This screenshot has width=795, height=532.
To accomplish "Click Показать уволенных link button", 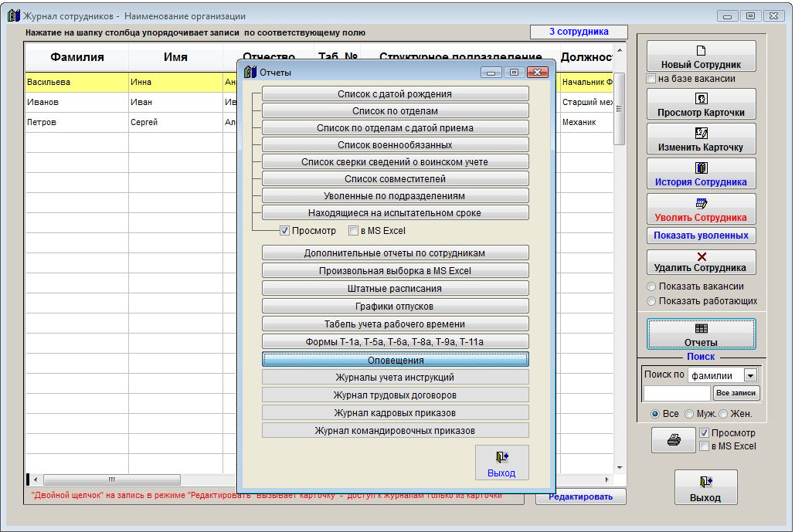I will coord(701,236).
